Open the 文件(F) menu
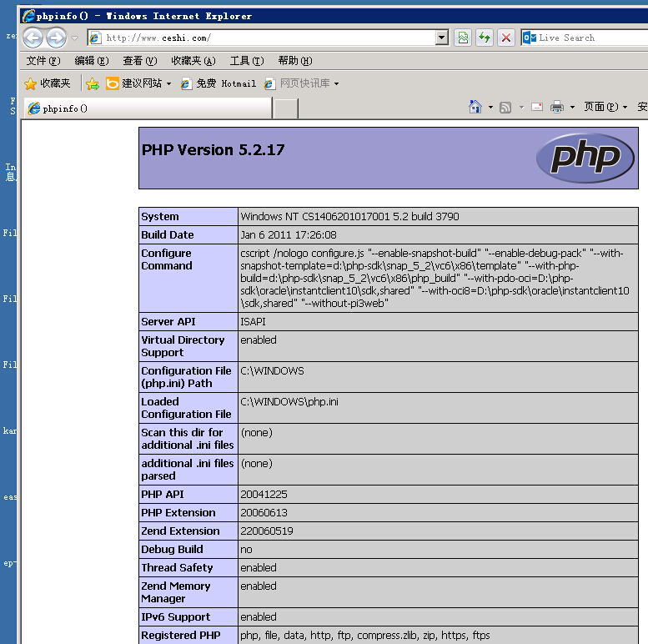 [x=43, y=61]
